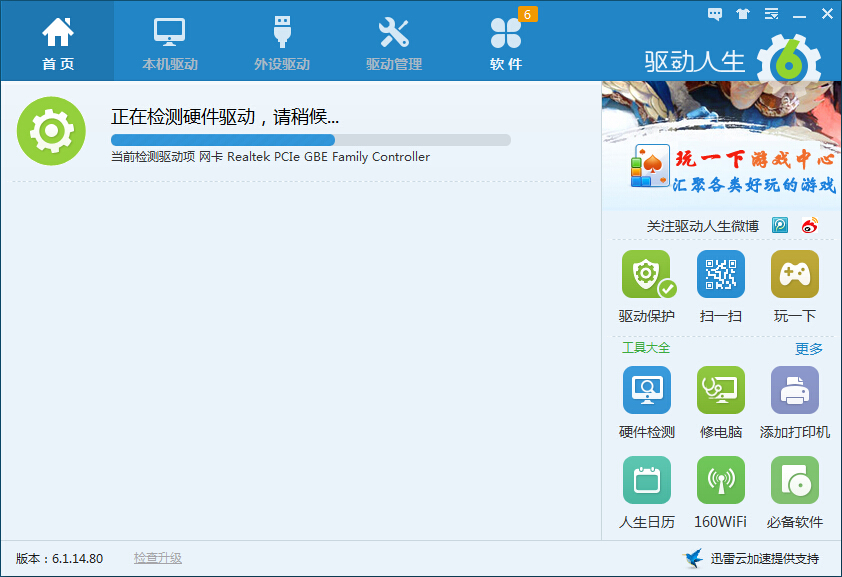Change skin with the T-shirt icon

pos(741,14)
